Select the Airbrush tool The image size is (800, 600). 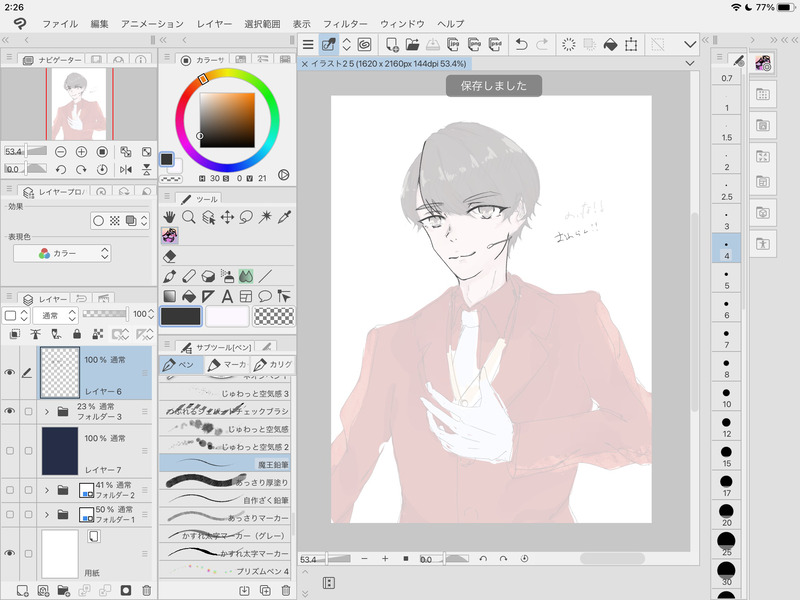tap(227, 277)
